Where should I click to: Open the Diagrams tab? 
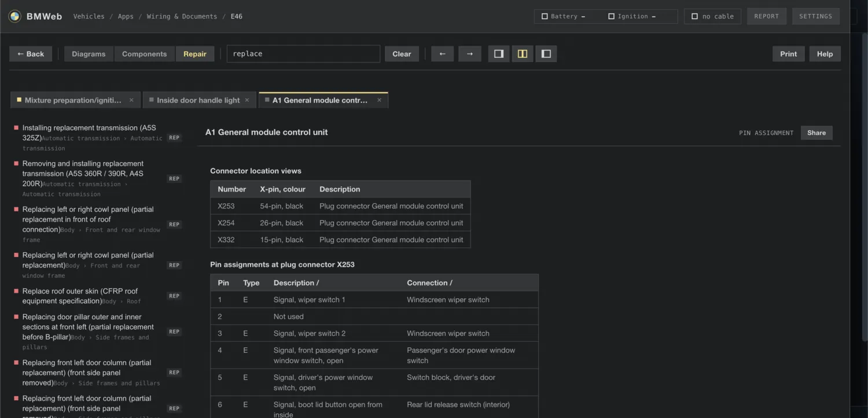[89, 54]
